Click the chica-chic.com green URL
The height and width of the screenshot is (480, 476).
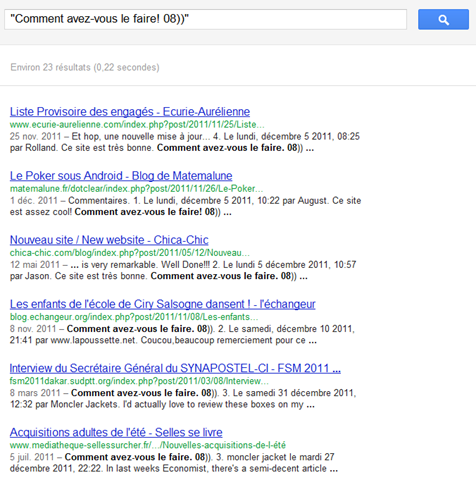pos(130,253)
